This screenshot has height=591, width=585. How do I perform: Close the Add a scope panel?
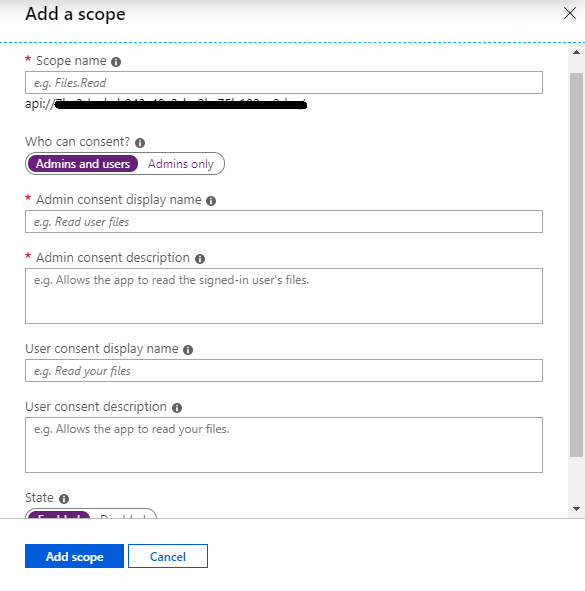pyautogui.click(x=570, y=13)
